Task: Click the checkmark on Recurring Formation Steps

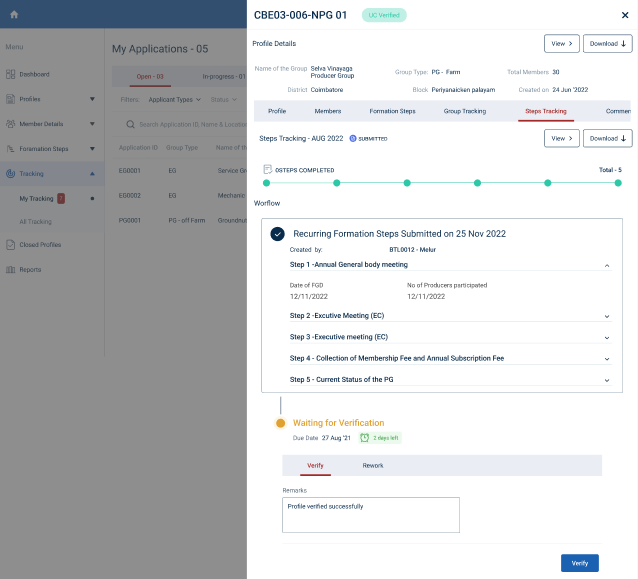Action: (x=277, y=233)
